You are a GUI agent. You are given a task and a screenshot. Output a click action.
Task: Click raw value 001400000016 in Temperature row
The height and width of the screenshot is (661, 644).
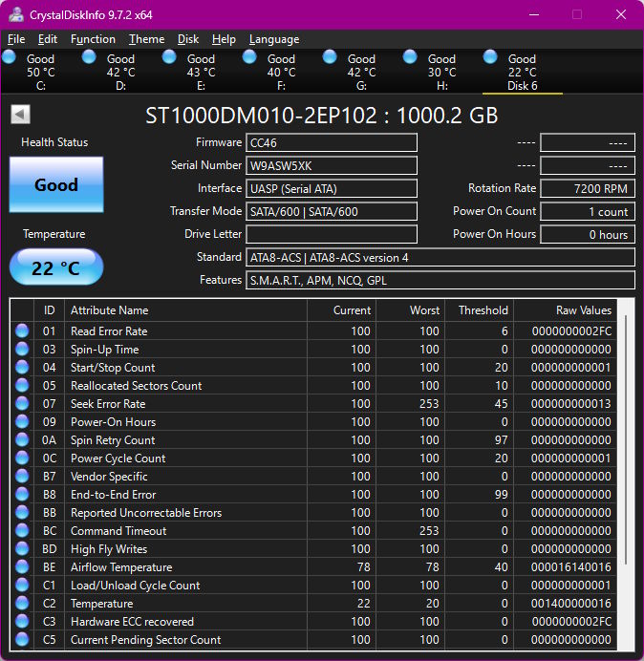pos(571,604)
